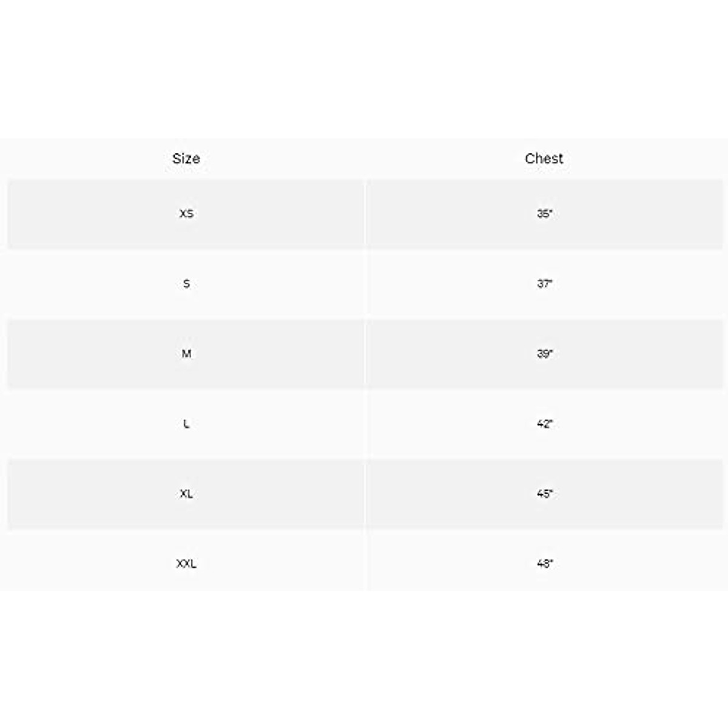Click the XL row's vertical column divider
This screenshot has width=728, height=728.
click(x=365, y=494)
